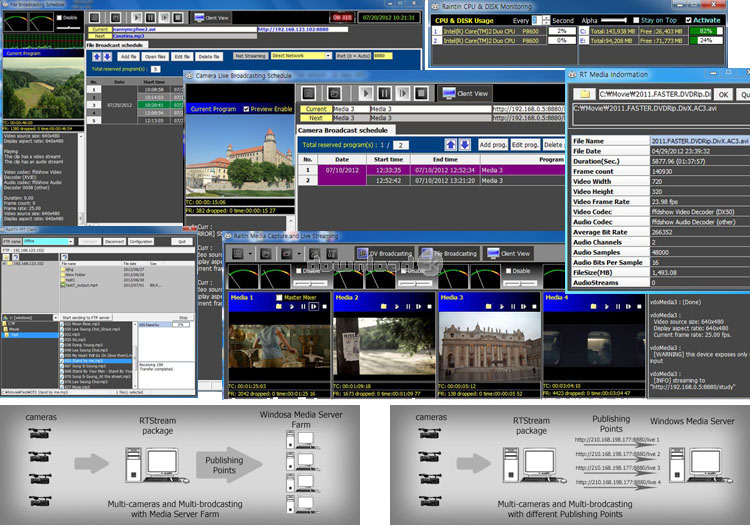Move program down arrow in Camera Broadcast schedule
Image resolution: width=750 pixels, height=526 pixels.
[464, 144]
